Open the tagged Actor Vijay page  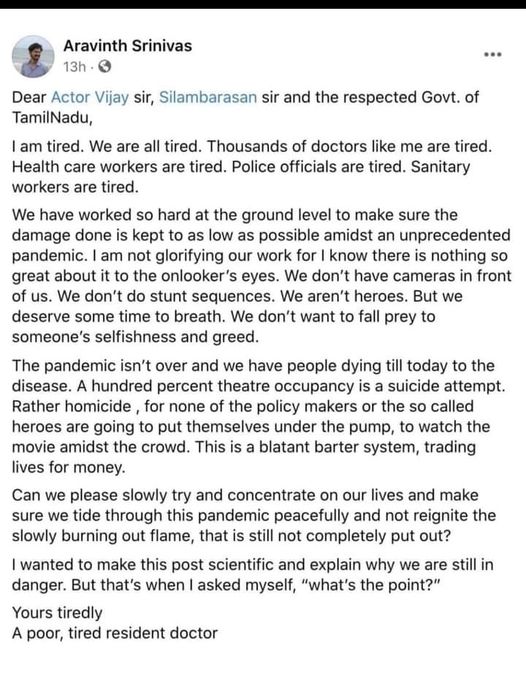[x=90, y=97]
